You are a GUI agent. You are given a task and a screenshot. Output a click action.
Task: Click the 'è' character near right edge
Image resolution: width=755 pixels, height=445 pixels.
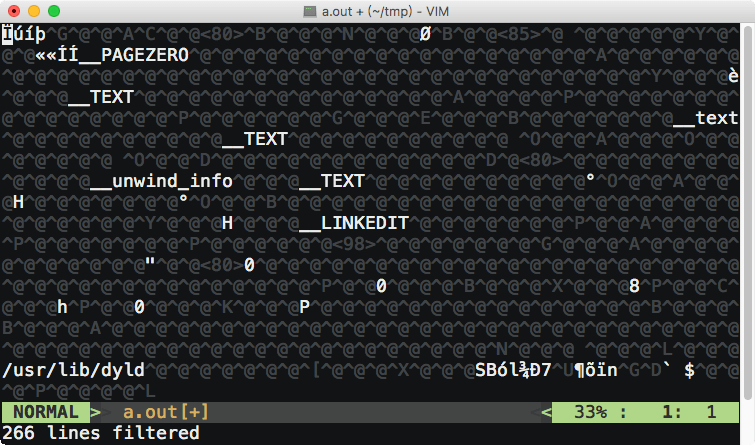(733, 76)
